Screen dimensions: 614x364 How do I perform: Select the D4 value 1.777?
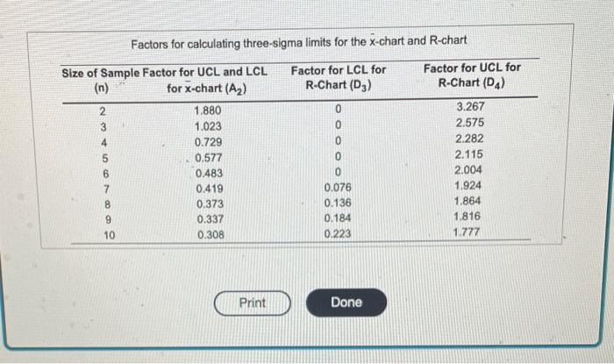point(467,232)
